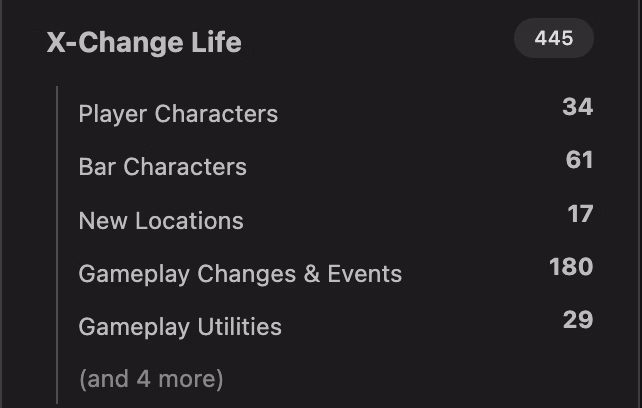Click the 61 count beside Bar Characters
Image resolution: width=642 pixels, height=408 pixels.
pos(579,160)
